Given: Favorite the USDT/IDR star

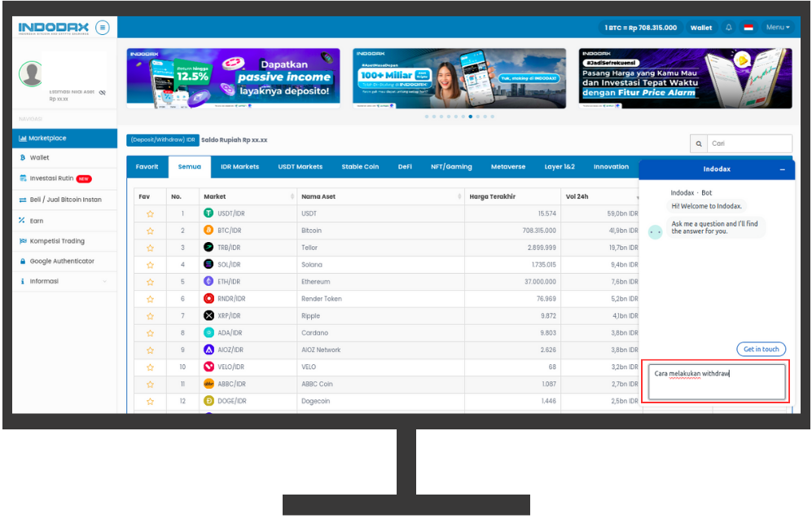Looking at the screenshot, I should (150, 213).
